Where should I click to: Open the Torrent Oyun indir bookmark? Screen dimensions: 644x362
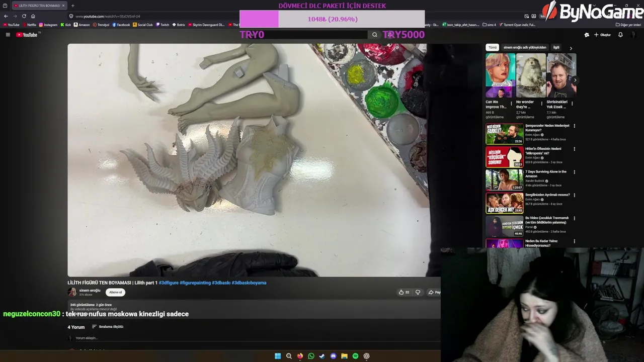517,25
